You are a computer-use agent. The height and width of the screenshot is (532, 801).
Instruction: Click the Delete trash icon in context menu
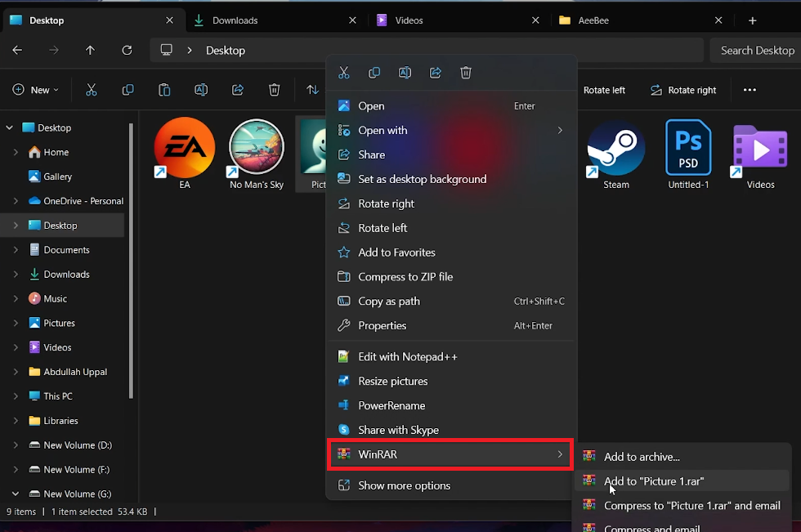coord(466,73)
